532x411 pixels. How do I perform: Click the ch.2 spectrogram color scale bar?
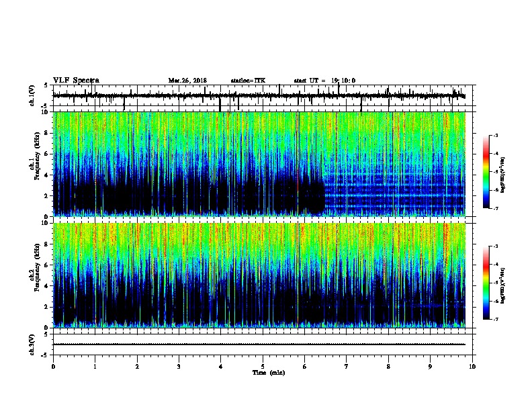point(486,283)
